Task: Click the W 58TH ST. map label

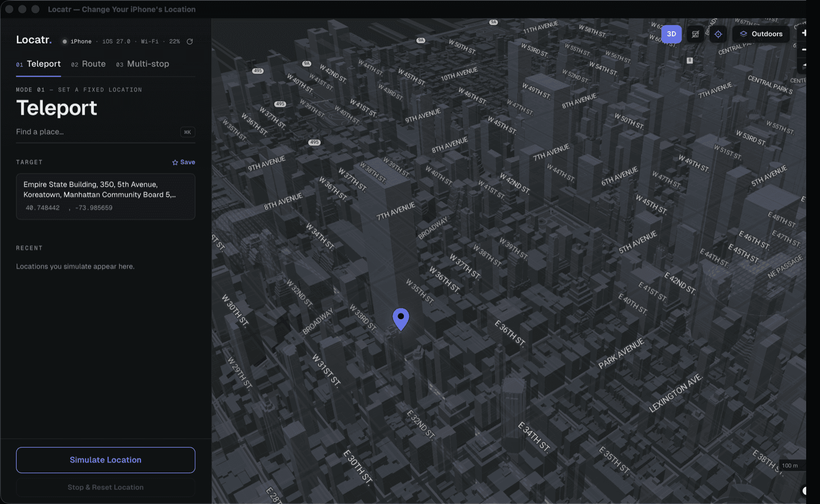Action: pos(592,31)
